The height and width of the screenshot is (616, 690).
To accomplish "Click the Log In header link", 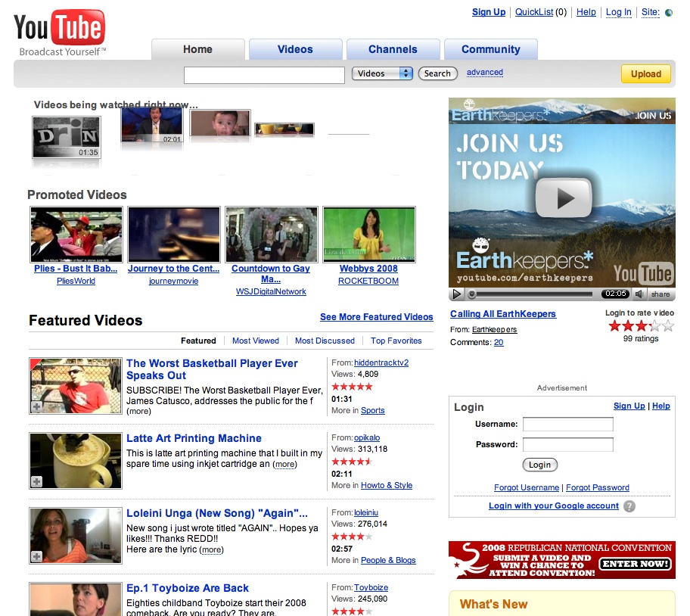I will pos(618,12).
